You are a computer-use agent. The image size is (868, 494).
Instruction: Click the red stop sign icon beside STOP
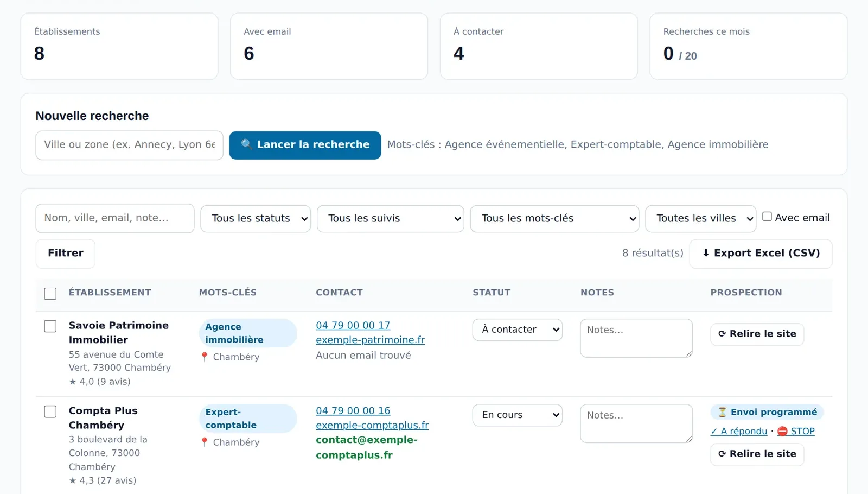782,431
